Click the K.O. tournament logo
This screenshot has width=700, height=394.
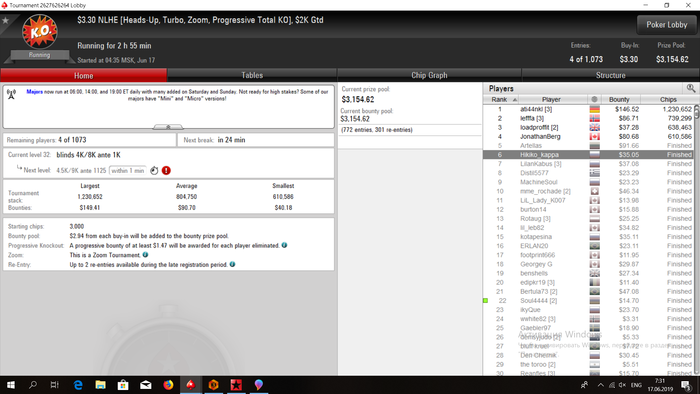pos(40,31)
